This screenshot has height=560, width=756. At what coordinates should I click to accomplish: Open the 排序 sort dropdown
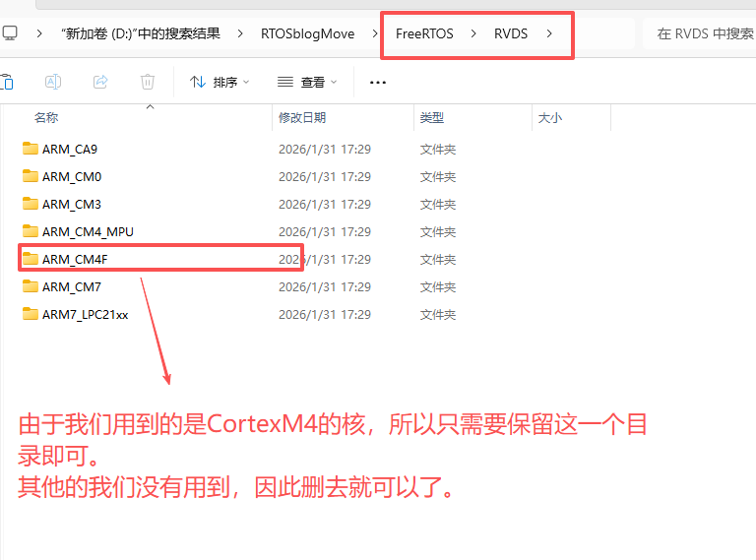point(219,83)
